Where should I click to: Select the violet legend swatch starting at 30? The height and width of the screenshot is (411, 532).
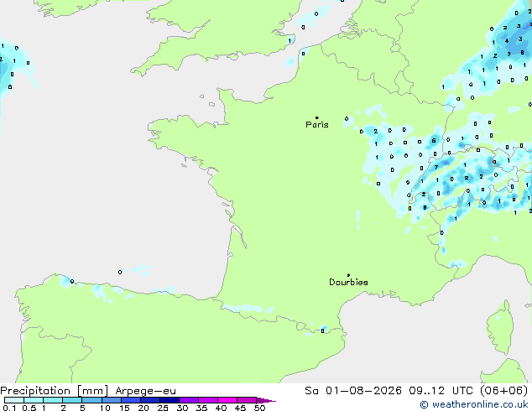189,400
